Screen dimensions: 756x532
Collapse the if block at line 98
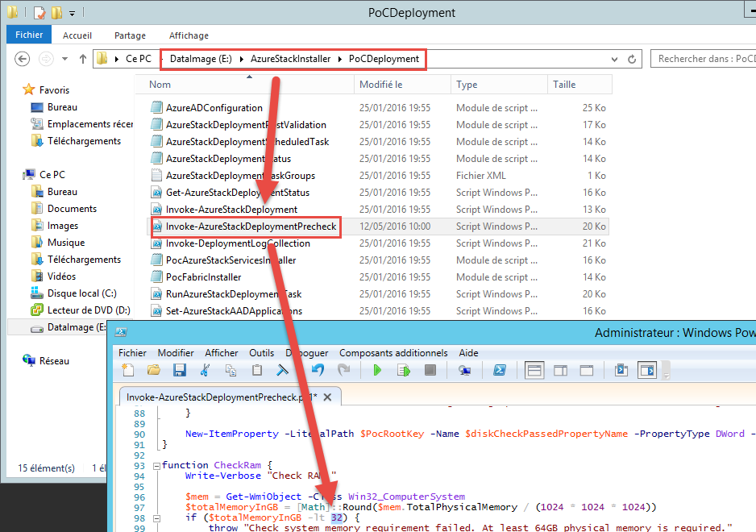pyautogui.click(x=156, y=518)
